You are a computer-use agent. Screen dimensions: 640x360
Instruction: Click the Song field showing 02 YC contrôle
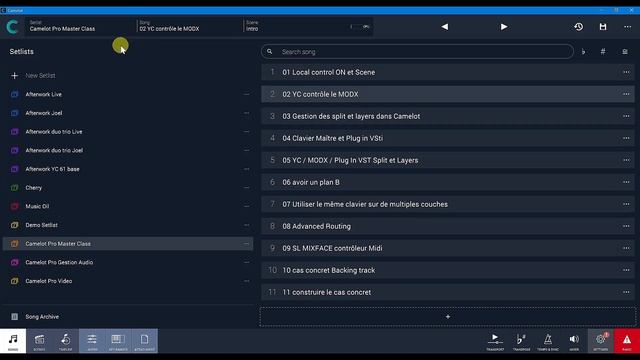coord(190,26)
